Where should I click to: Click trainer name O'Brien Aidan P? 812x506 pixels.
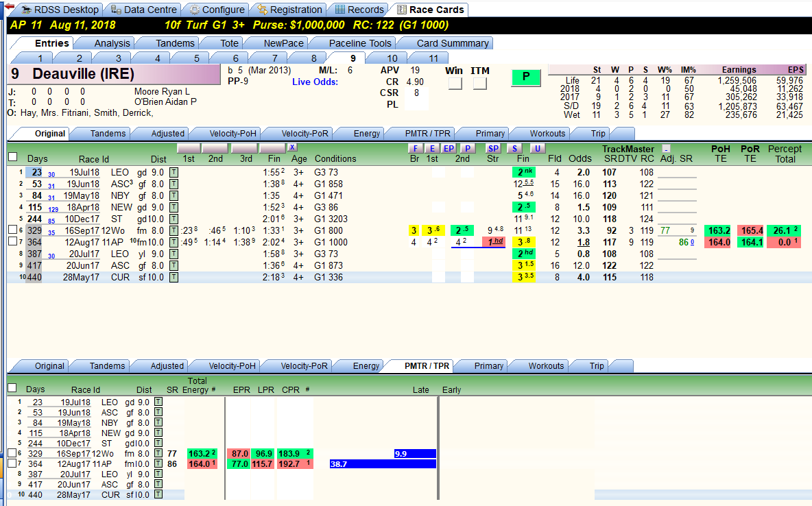click(165, 102)
